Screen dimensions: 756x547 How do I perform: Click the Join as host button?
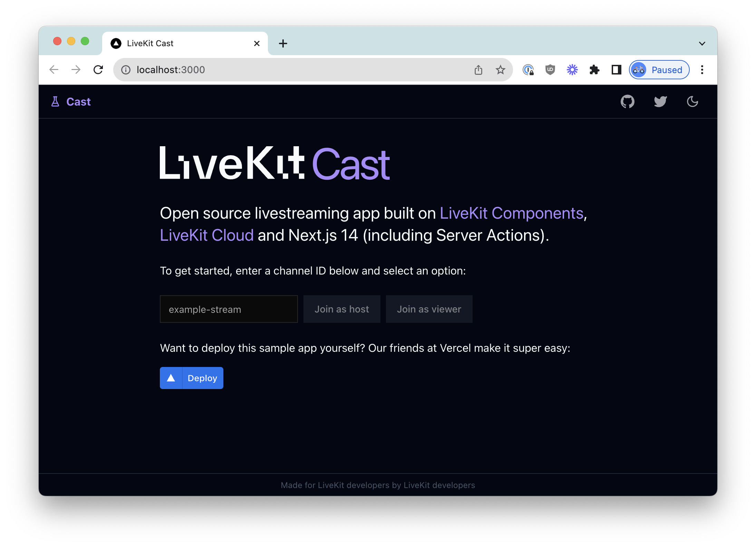coord(342,309)
